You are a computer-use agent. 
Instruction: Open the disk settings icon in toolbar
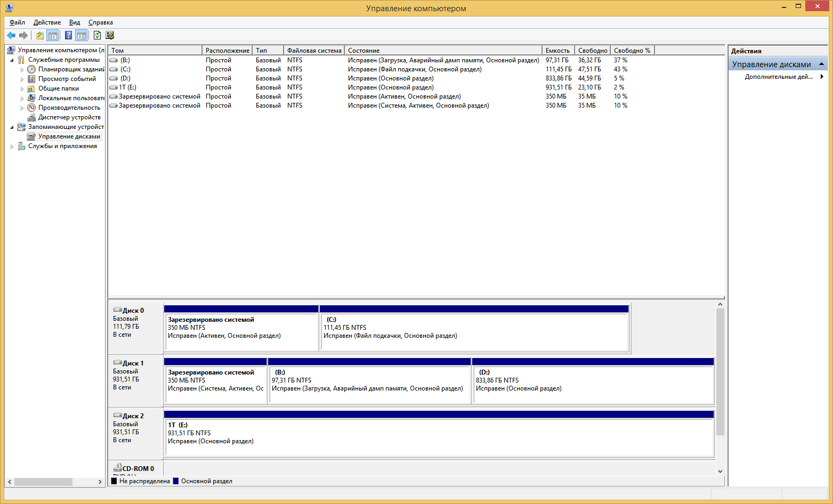(110, 35)
